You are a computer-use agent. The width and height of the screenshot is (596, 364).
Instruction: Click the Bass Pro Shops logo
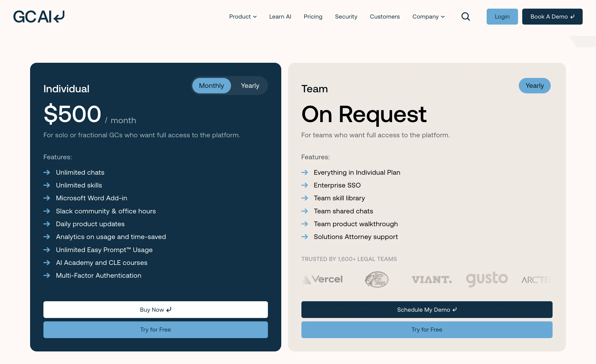click(x=377, y=279)
